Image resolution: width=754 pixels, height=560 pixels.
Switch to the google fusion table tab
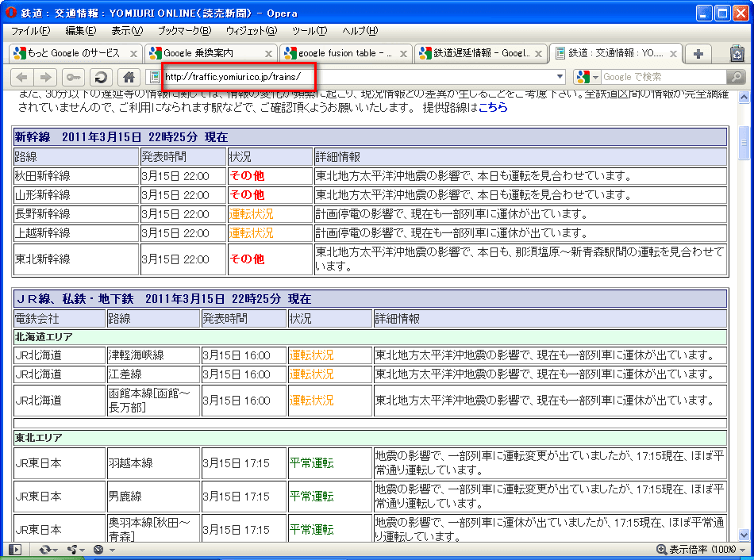pos(345,53)
